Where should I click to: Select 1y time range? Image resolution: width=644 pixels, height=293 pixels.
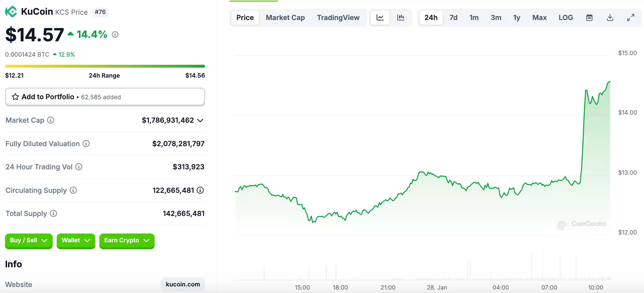coord(517,18)
